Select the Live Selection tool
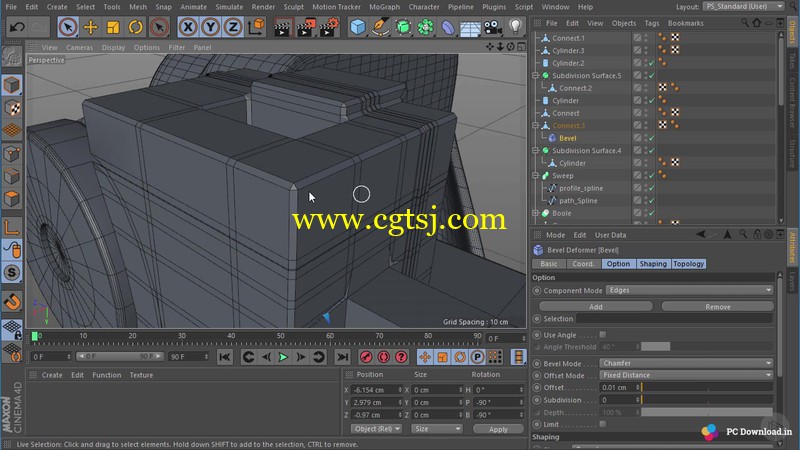This screenshot has height=450, width=800. tap(68, 27)
